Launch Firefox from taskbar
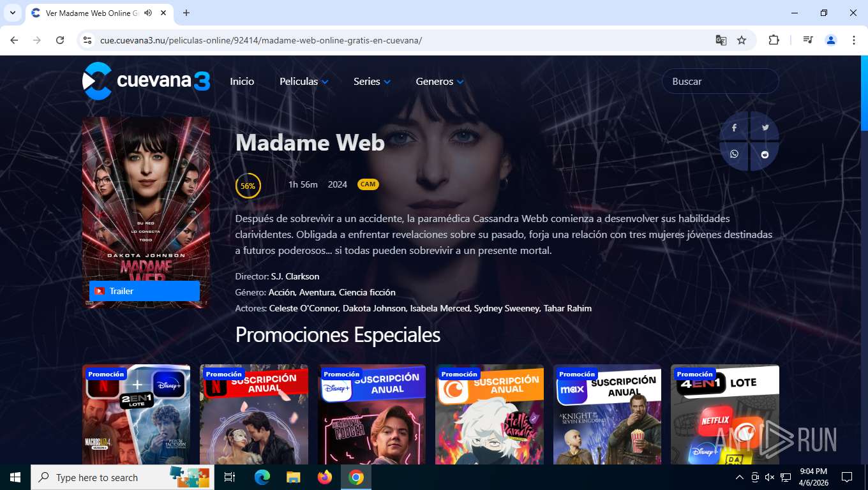The image size is (868, 490). tap(325, 477)
